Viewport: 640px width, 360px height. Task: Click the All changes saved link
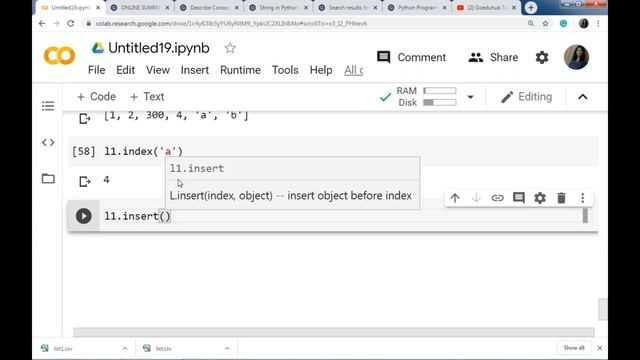[x=353, y=70]
